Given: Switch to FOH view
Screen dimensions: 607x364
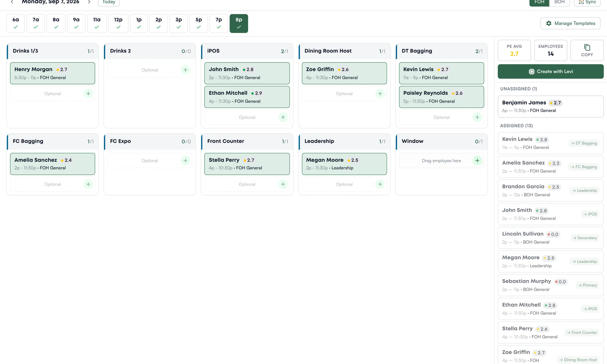Looking at the screenshot, I should point(539,2).
